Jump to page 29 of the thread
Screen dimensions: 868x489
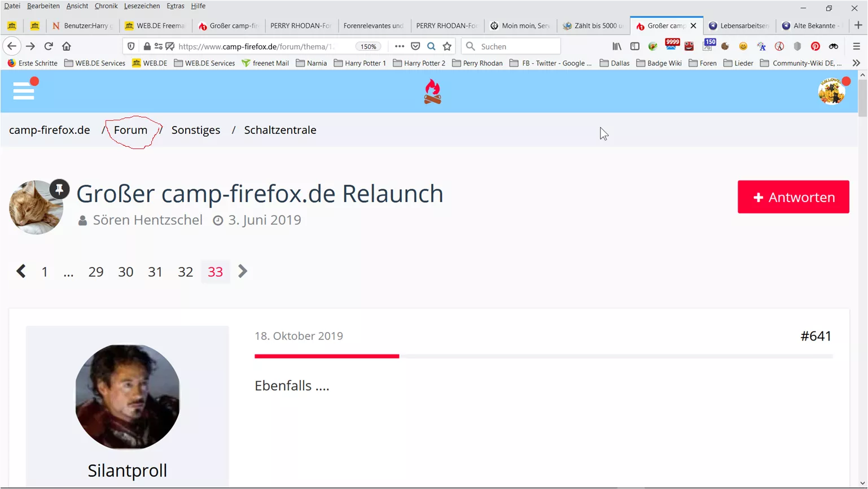96,272
